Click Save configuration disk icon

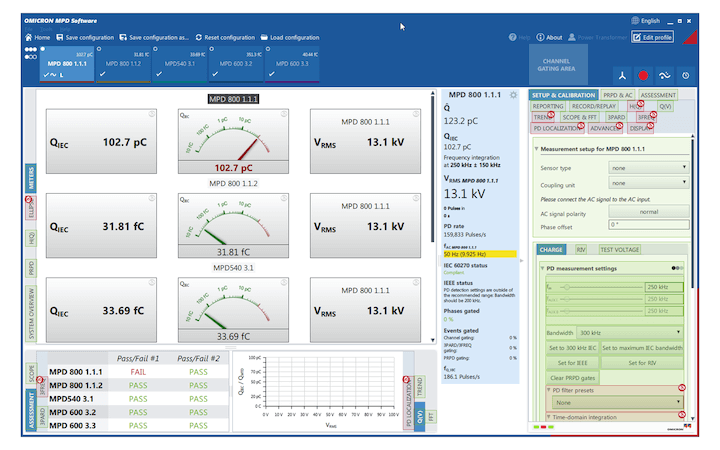(60, 37)
